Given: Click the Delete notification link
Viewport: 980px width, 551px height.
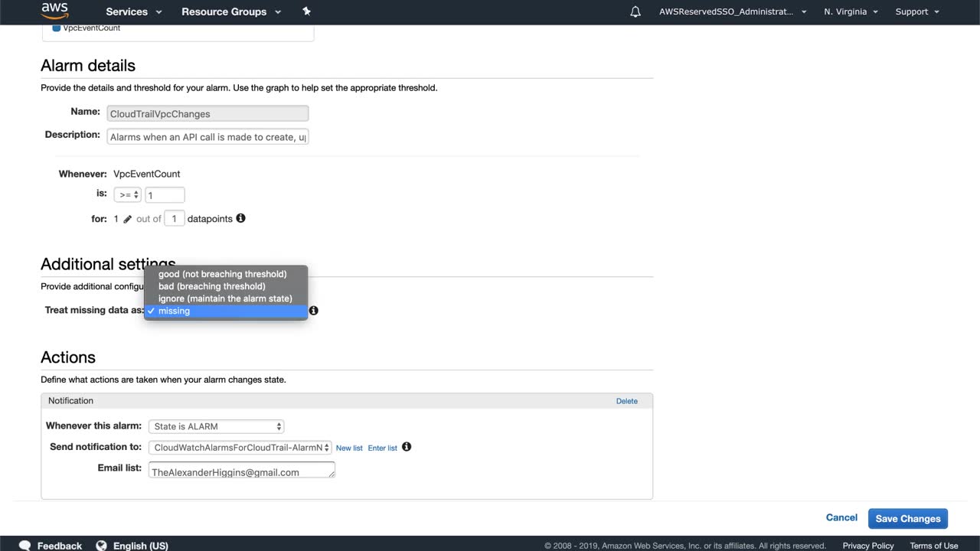Looking at the screenshot, I should [x=626, y=401].
